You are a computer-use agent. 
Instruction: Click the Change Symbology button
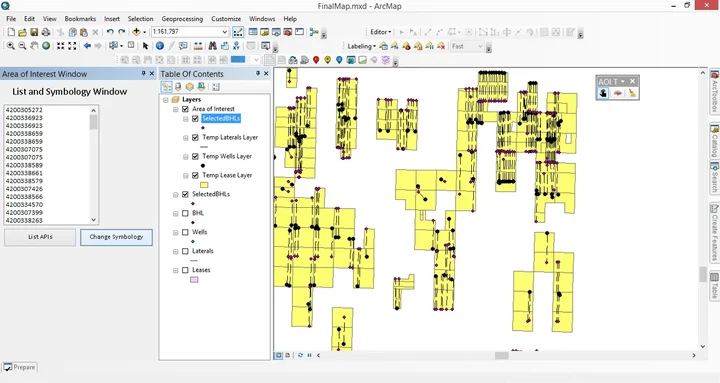coord(116,237)
